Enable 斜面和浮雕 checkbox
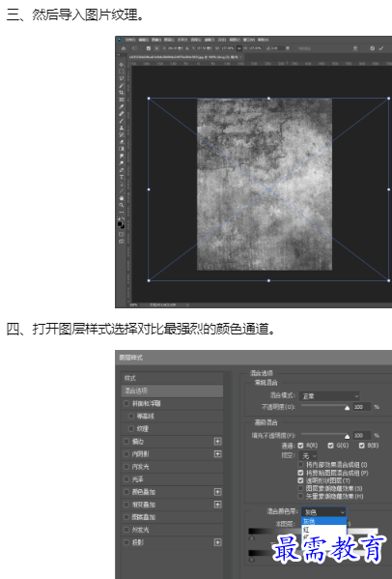Screen dimensions: 392x579 (x=126, y=403)
